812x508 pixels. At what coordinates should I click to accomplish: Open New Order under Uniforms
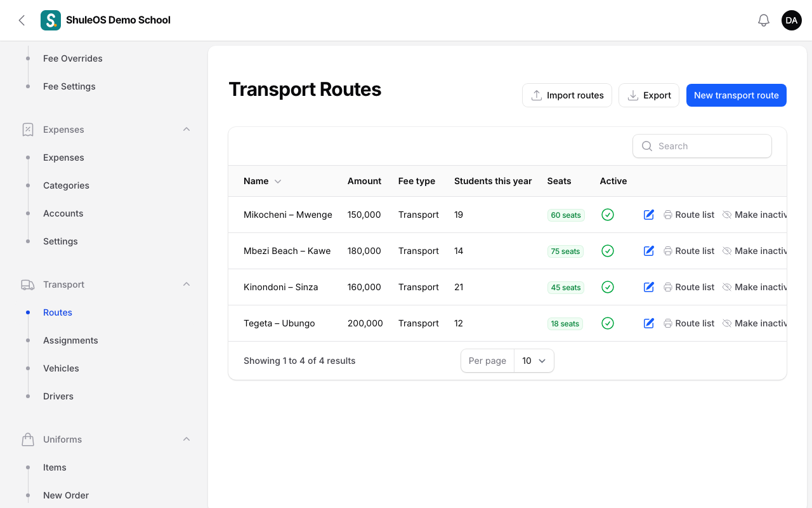click(x=66, y=495)
